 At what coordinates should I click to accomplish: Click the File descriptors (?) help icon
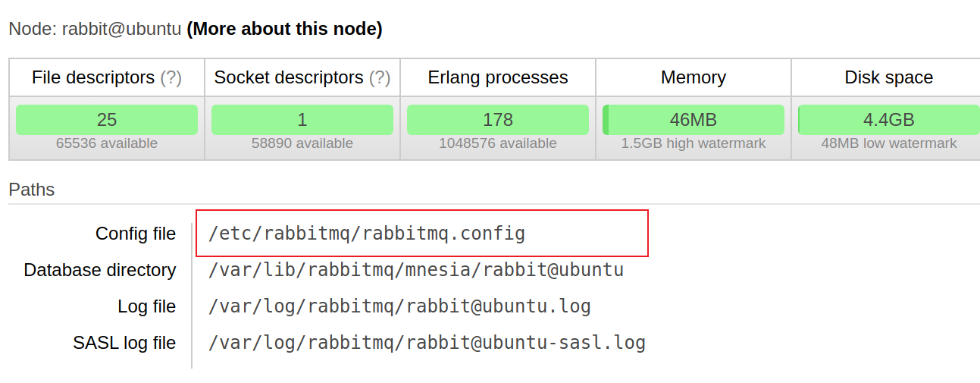coord(171,77)
